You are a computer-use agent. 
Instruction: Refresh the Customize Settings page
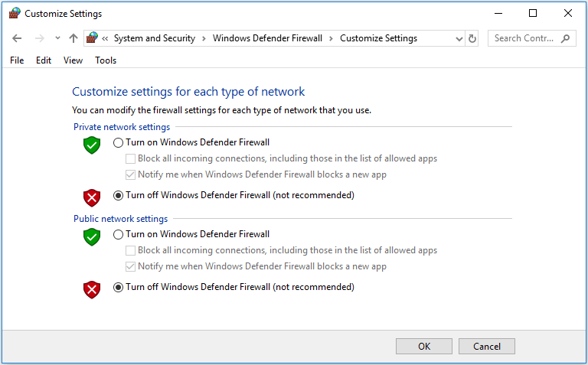[x=472, y=38]
